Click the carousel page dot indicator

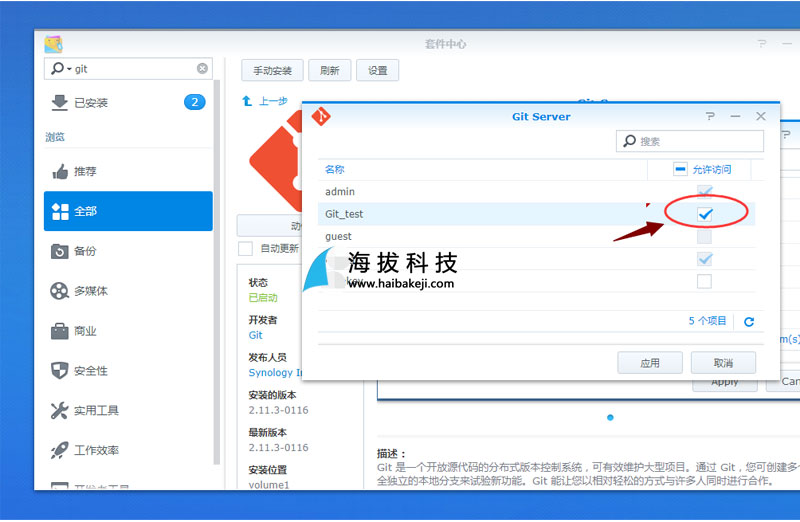tap(610, 417)
